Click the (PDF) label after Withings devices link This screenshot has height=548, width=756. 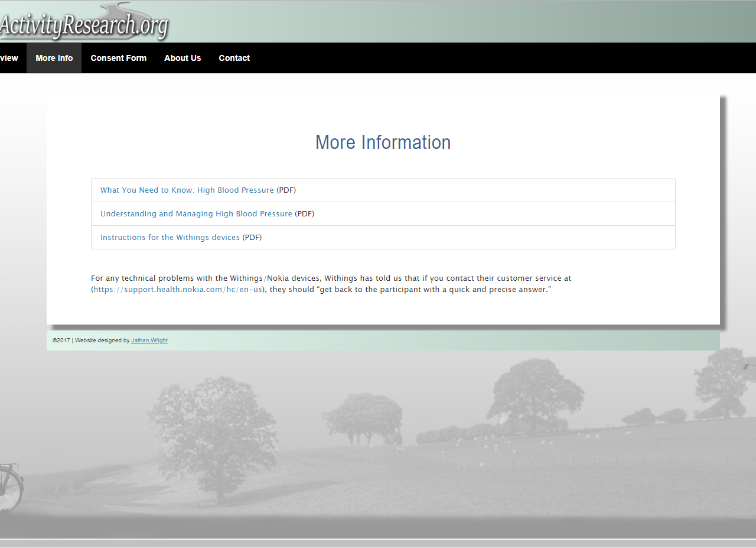[x=252, y=238]
